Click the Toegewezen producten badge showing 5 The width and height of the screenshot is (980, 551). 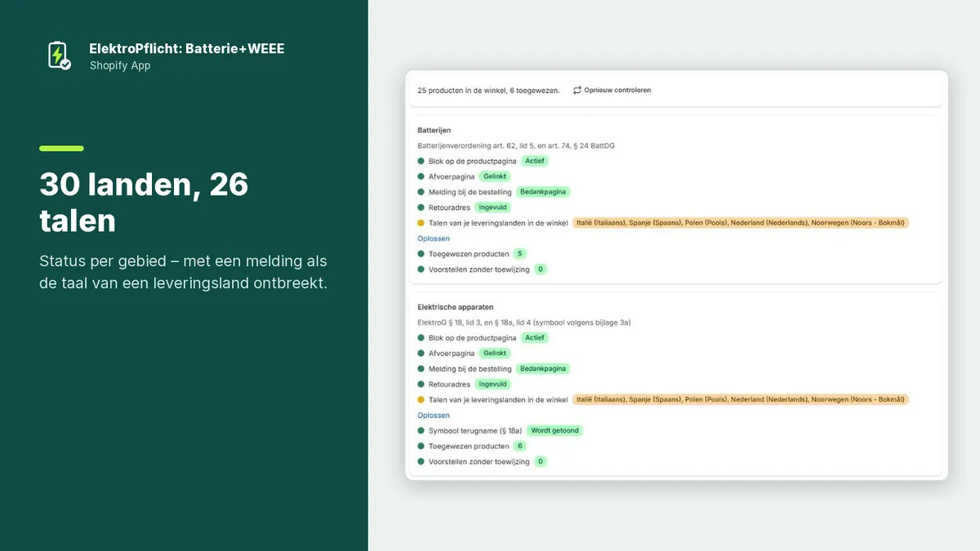click(521, 254)
